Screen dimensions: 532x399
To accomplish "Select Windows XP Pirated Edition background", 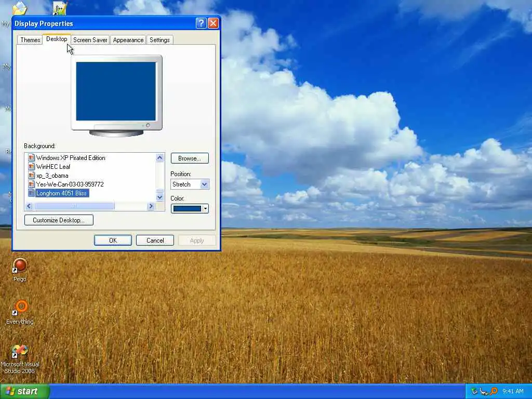I will (x=71, y=158).
